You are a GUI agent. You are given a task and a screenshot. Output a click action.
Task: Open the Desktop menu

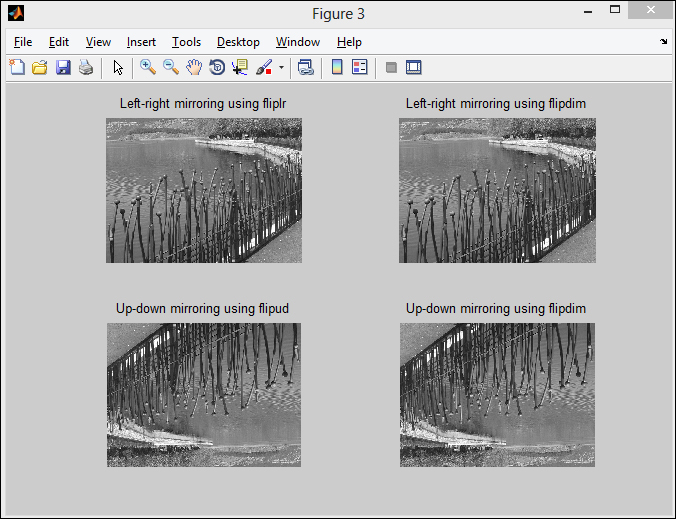point(238,42)
